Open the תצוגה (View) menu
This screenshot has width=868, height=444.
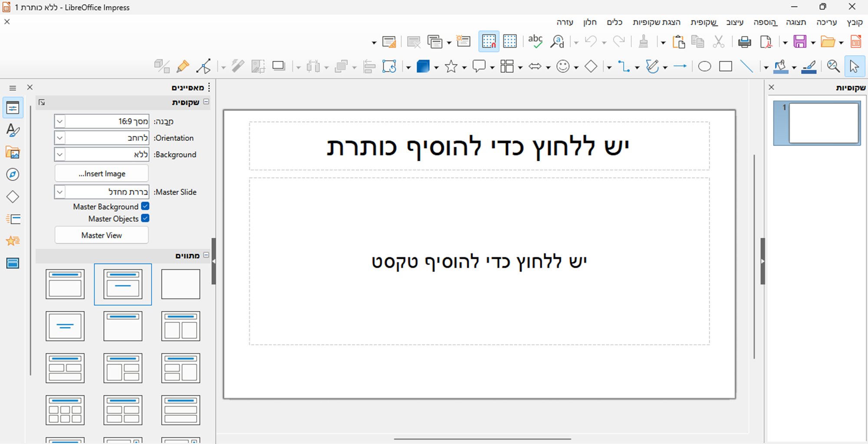click(x=796, y=22)
